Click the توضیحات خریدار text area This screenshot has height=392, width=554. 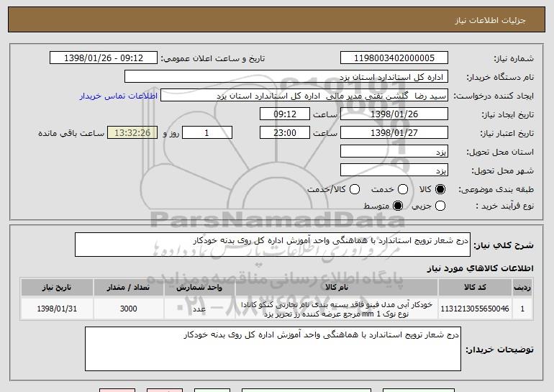pos(273,349)
